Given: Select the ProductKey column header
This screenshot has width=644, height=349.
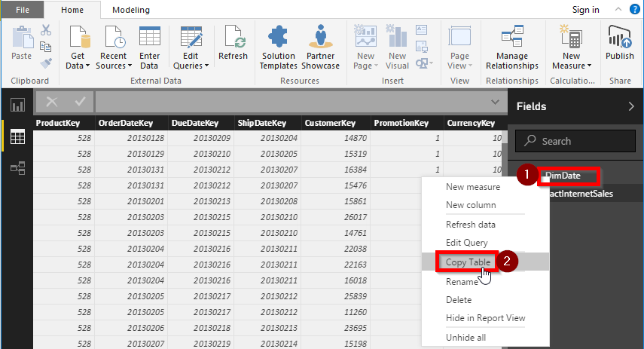Looking at the screenshot, I should [x=64, y=123].
